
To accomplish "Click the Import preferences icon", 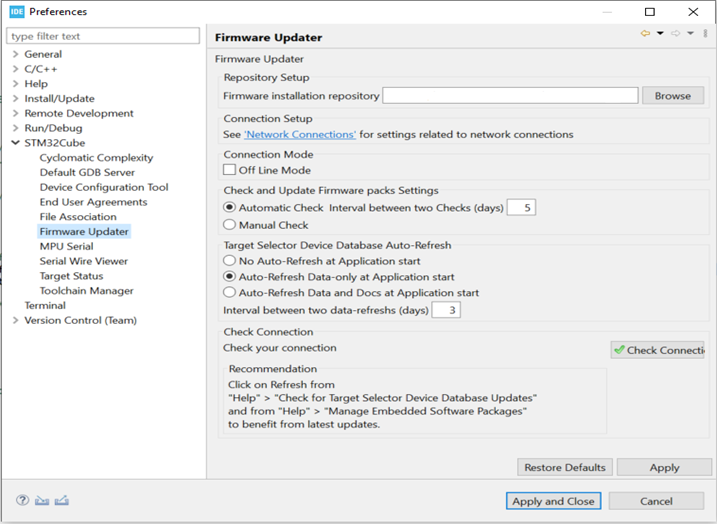I will [42, 500].
